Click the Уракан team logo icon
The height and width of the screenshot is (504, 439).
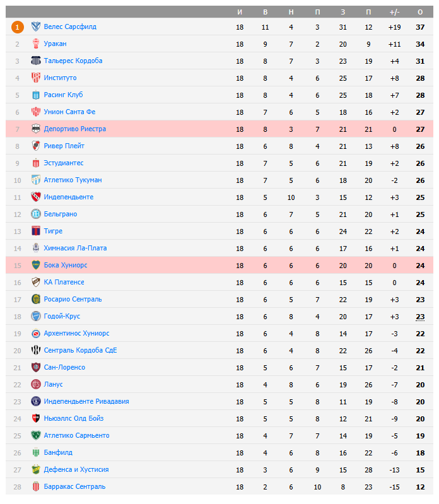36,44
